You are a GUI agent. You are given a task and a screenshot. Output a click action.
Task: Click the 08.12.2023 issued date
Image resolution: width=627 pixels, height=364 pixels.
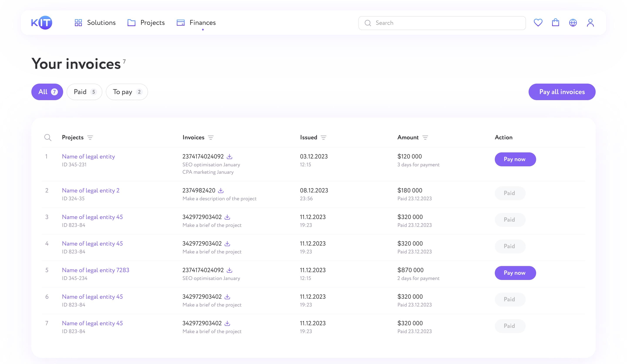pos(314,190)
